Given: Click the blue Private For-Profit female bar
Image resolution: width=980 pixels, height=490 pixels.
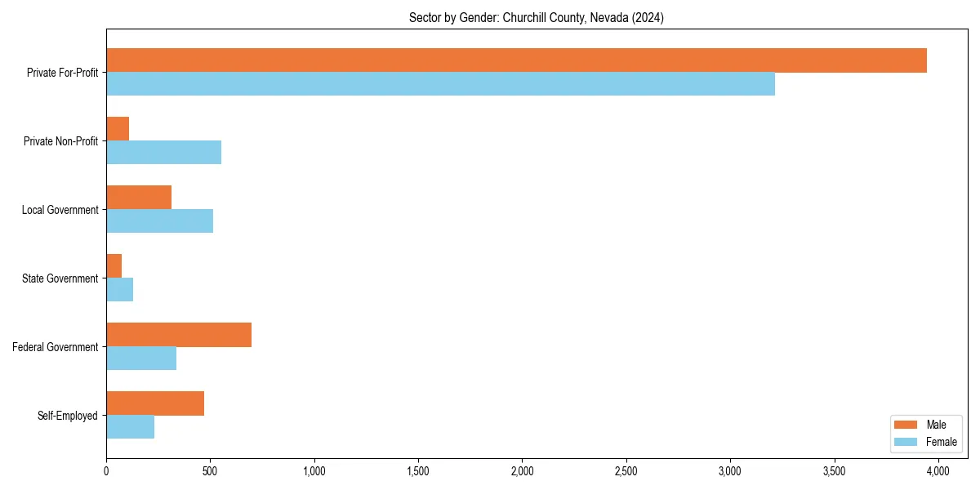Looking at the screenshot, I should pos(441,82).
